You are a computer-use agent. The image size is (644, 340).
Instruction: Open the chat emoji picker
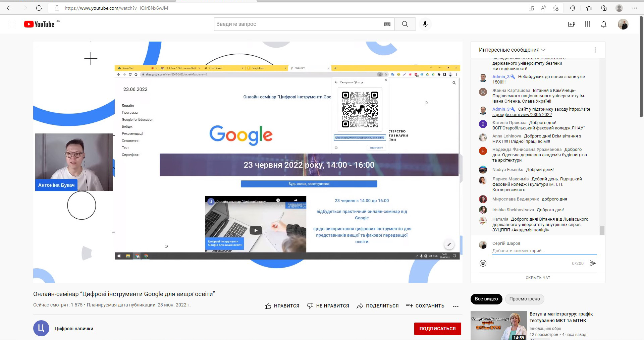coord(483,263)
